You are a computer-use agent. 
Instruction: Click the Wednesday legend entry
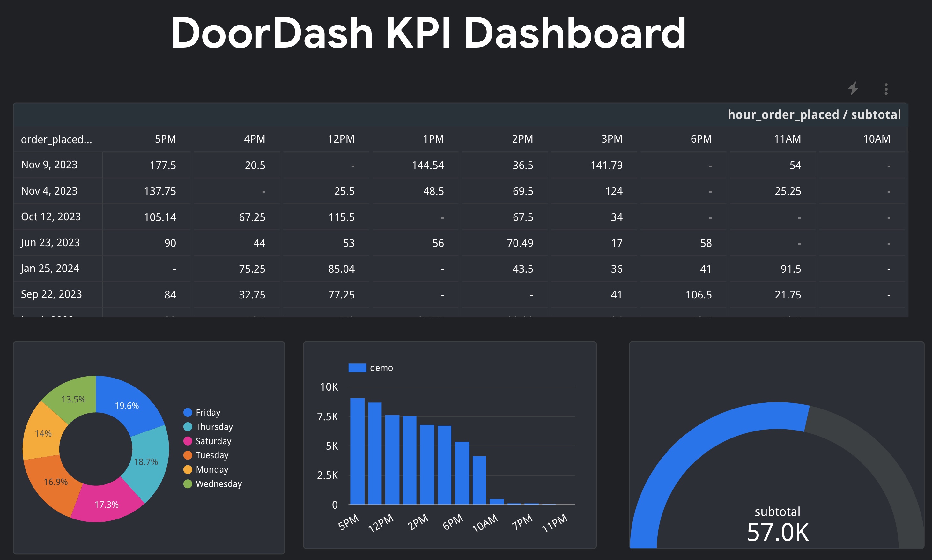coord(218,484)
